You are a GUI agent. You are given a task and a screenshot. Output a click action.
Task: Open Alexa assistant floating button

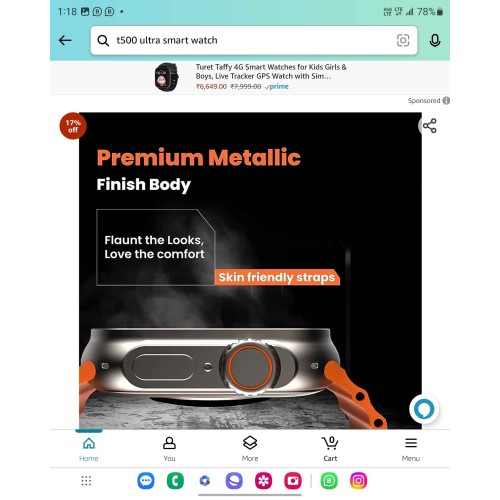424,409
